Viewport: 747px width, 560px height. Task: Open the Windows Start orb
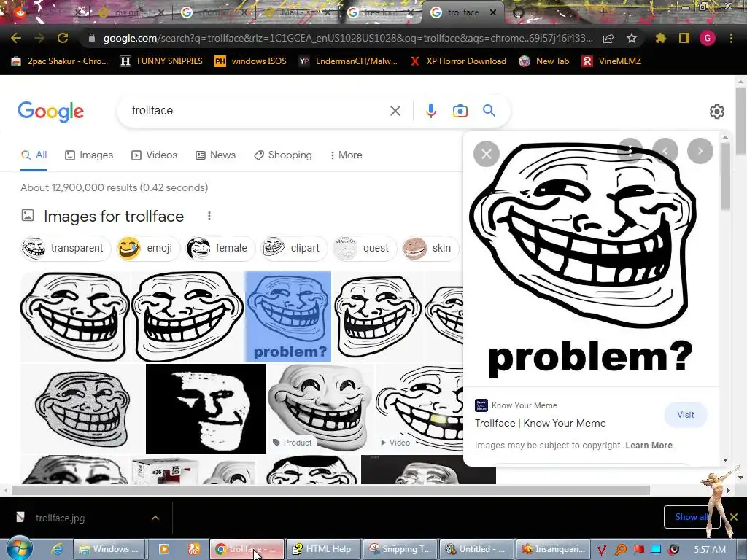19,549
